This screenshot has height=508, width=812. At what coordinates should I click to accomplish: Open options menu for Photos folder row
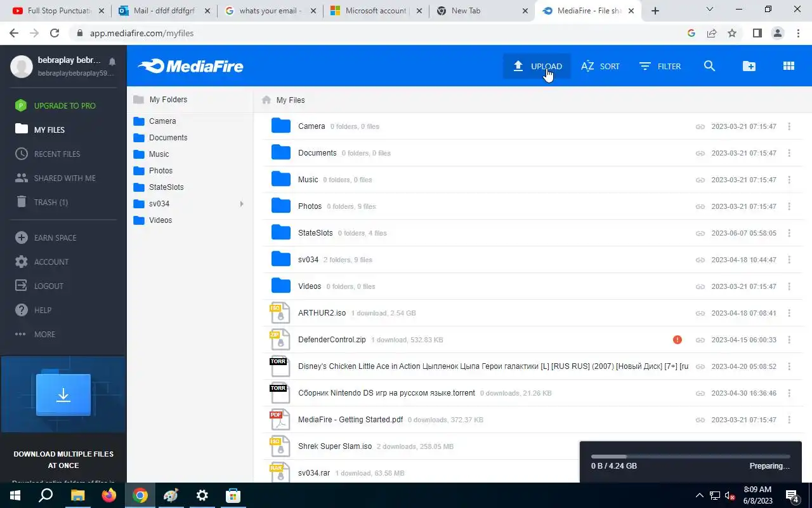789,206
